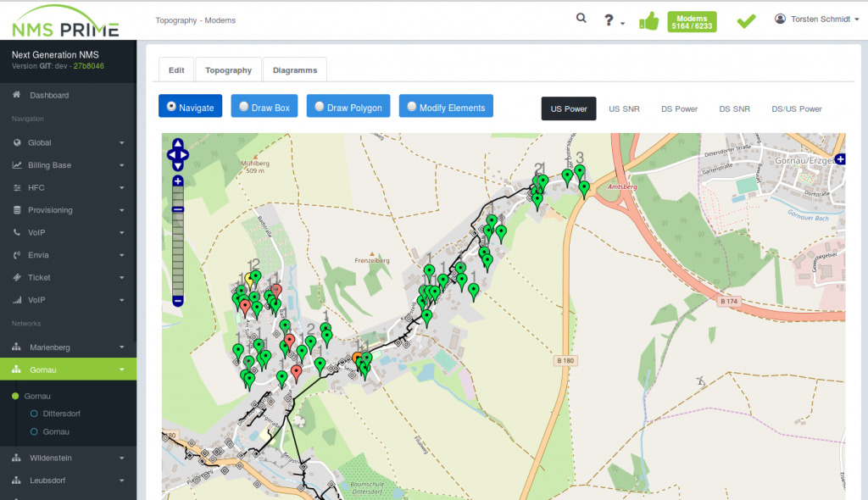Select the DS SNR view
Image resolution: width=868 pixels, height=500 pixels.
tap(735, 108)
